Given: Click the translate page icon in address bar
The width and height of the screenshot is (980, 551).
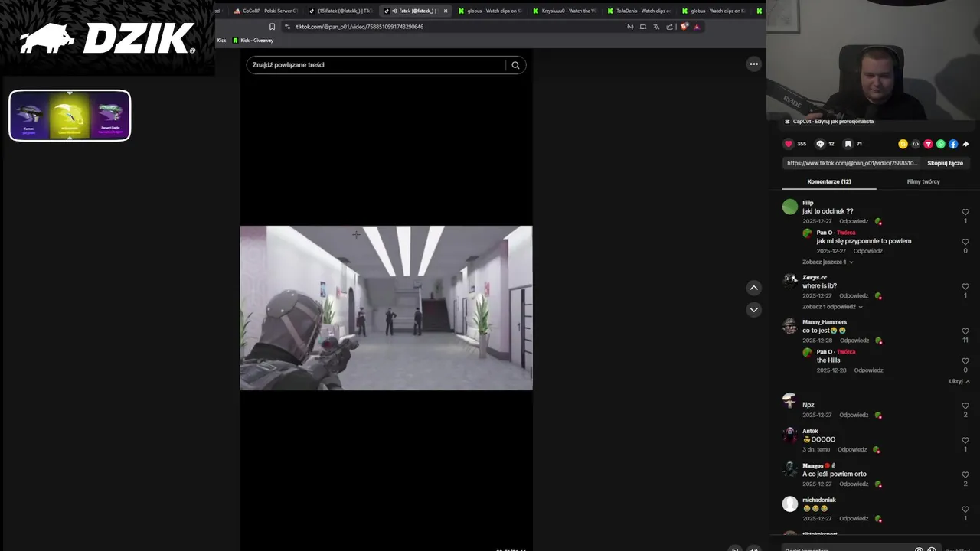Looking at the screenshot, I should click(x=656, y=27).
